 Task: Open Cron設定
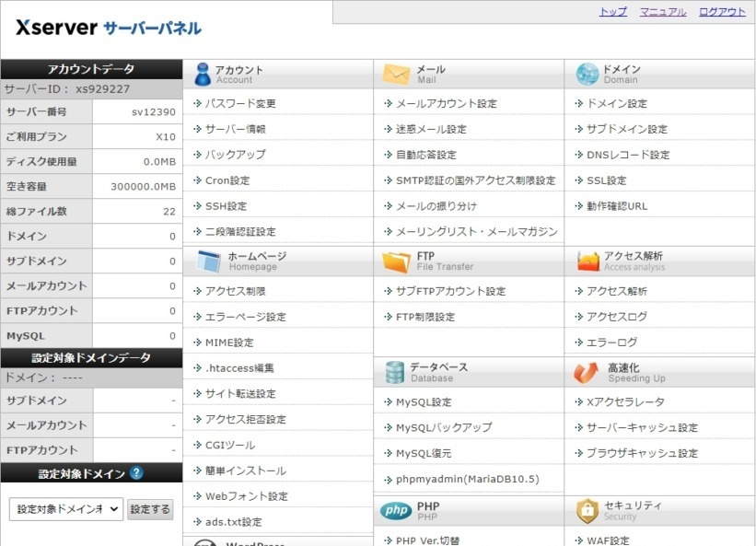pos(227,180)
